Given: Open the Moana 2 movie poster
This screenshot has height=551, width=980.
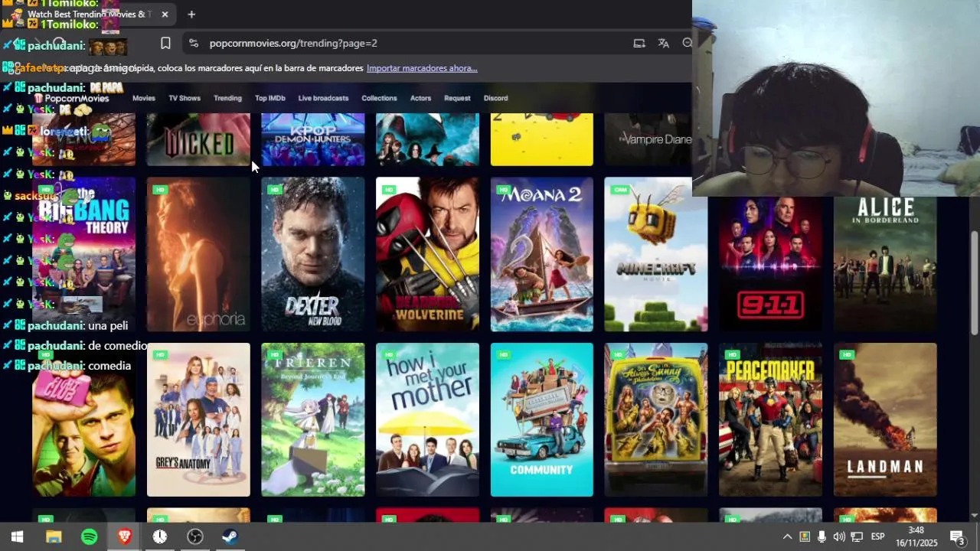Looking at the screenshot, I should click(x=542, y=254).
